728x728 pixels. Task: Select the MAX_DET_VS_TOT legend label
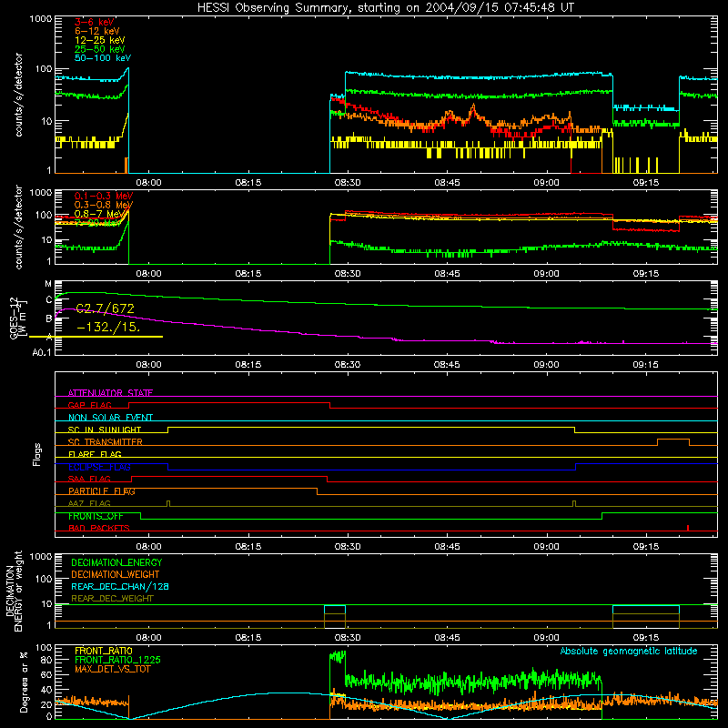(x=112, y=669)
